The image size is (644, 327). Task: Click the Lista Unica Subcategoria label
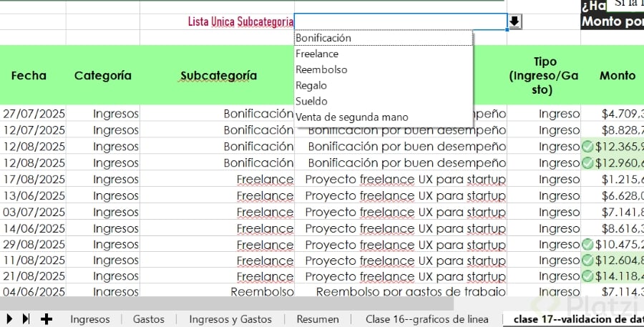[x=240, y=21]
